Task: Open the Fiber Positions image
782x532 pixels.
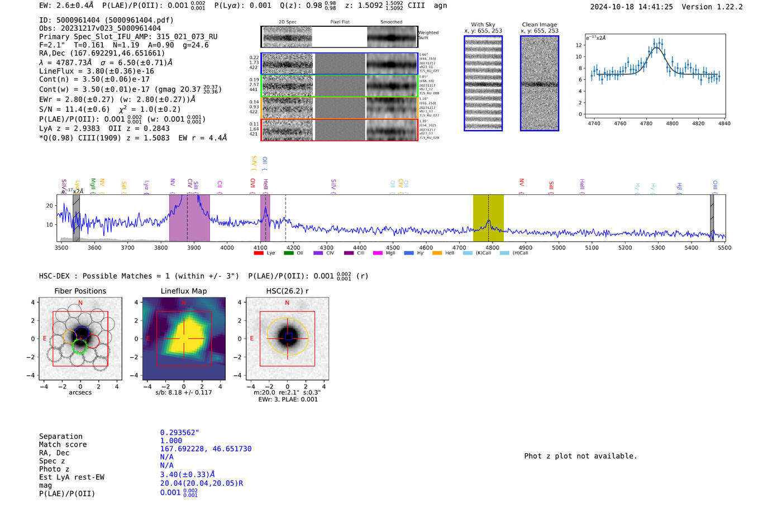Action: tap(80, 339)
